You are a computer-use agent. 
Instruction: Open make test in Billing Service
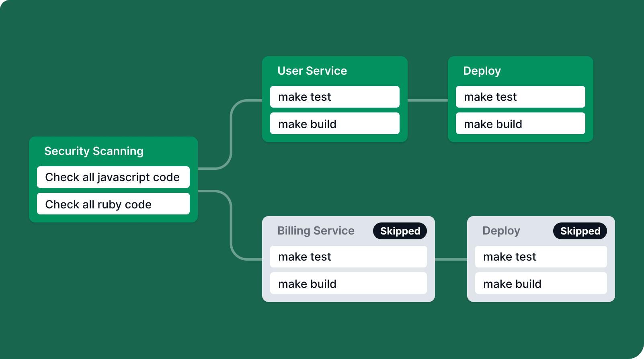pos(349,257)
